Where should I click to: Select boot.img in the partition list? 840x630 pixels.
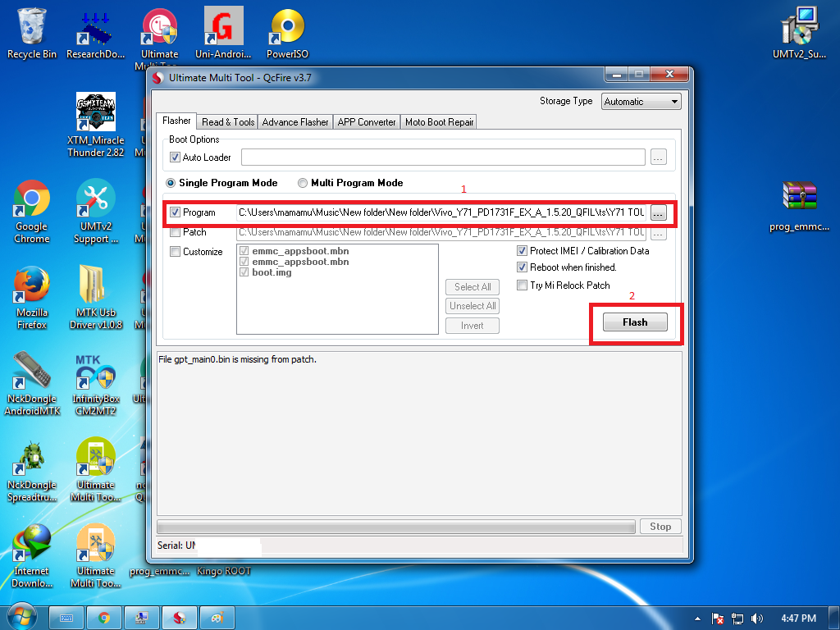pos(272,272)
